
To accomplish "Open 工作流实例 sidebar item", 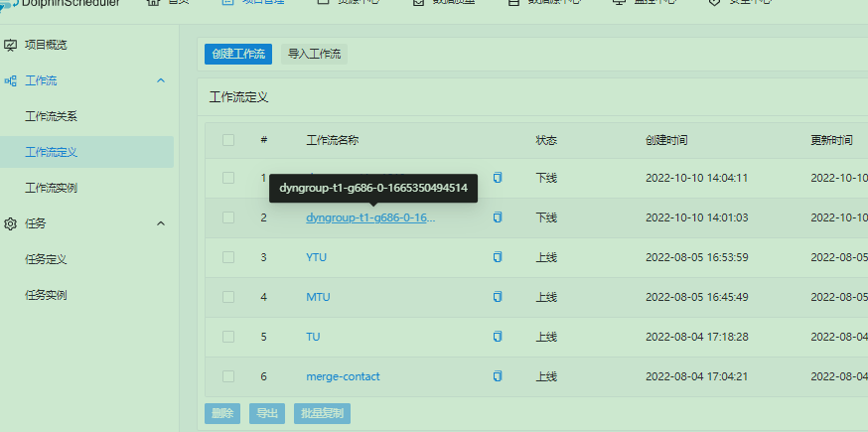I will point(51,189).
